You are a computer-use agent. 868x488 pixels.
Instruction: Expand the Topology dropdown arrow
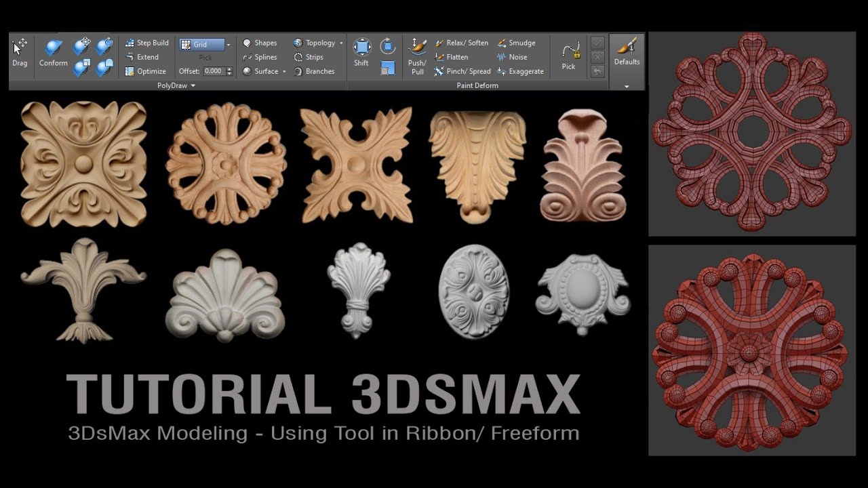click(341, 43)
